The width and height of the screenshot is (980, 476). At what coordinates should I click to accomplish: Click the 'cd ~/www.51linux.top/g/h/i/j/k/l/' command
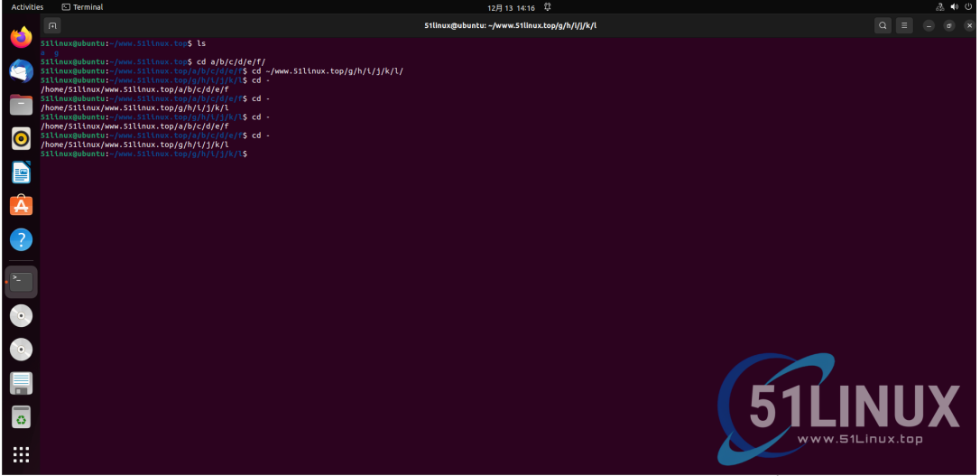[328, 71]
